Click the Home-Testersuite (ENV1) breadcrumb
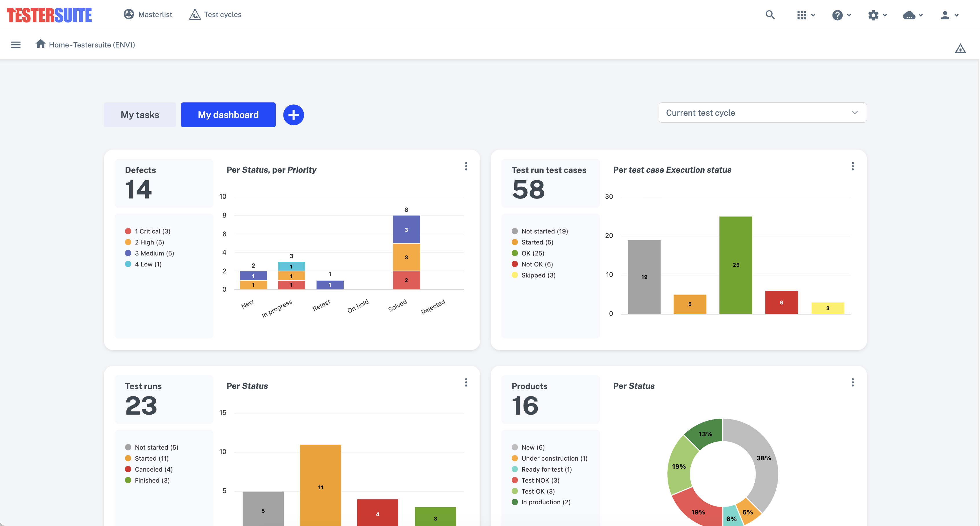Screen dimensions: 980x526 [x=92, y=45]
